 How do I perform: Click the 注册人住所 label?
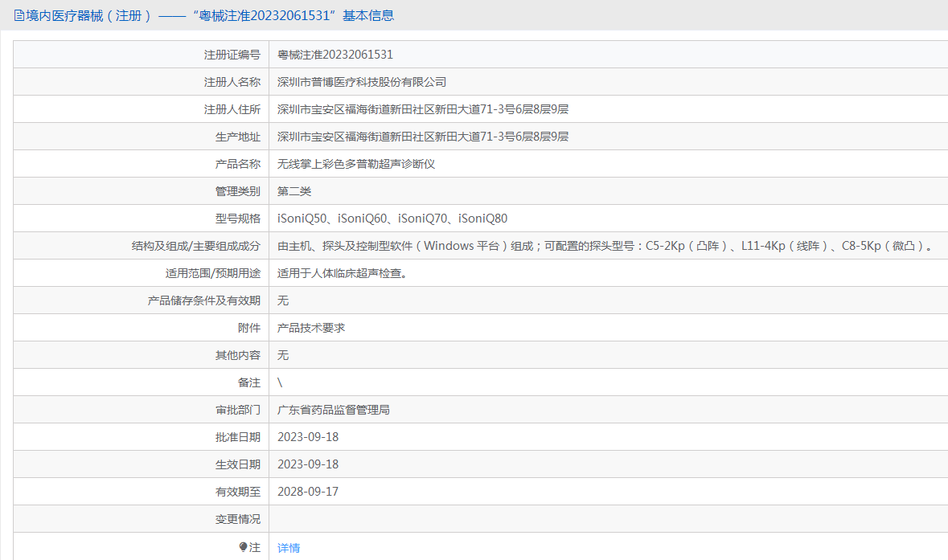click(x=232, y=109)
